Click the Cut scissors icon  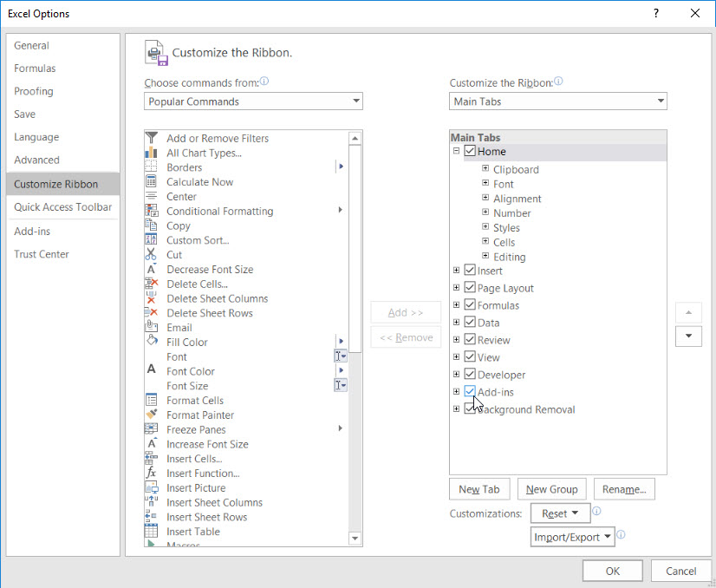(151, 254)
